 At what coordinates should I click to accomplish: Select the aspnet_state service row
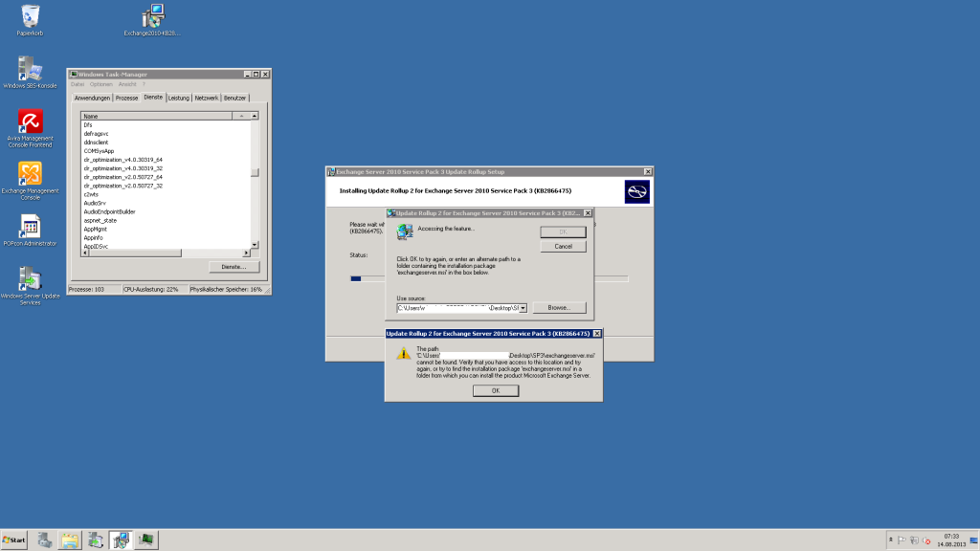166,221
